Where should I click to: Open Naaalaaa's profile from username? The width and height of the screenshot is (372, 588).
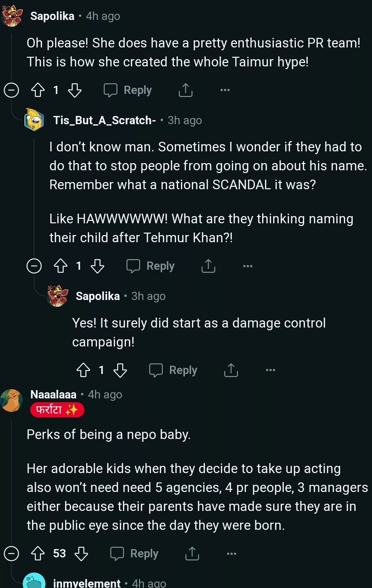(x=53, y=394)
